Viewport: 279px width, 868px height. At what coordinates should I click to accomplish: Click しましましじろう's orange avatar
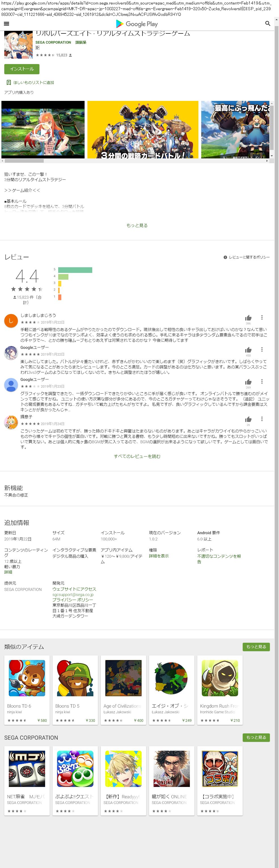(11, 321)
